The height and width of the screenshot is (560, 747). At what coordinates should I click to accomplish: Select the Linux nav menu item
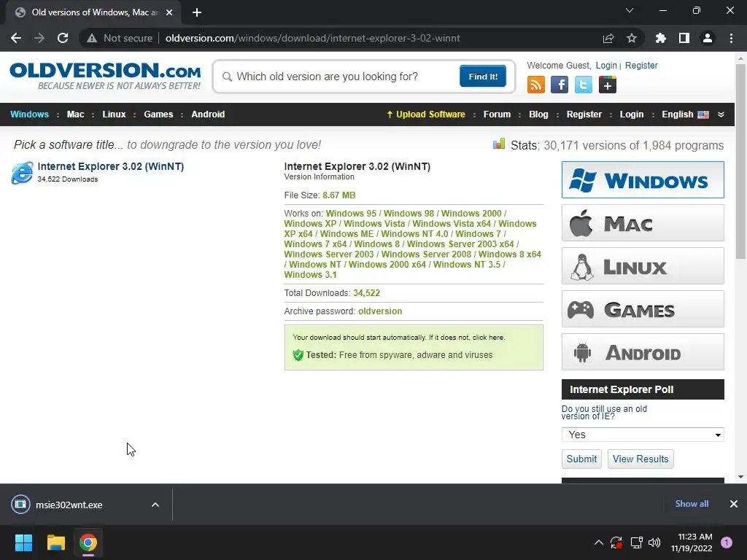[114, 114]
